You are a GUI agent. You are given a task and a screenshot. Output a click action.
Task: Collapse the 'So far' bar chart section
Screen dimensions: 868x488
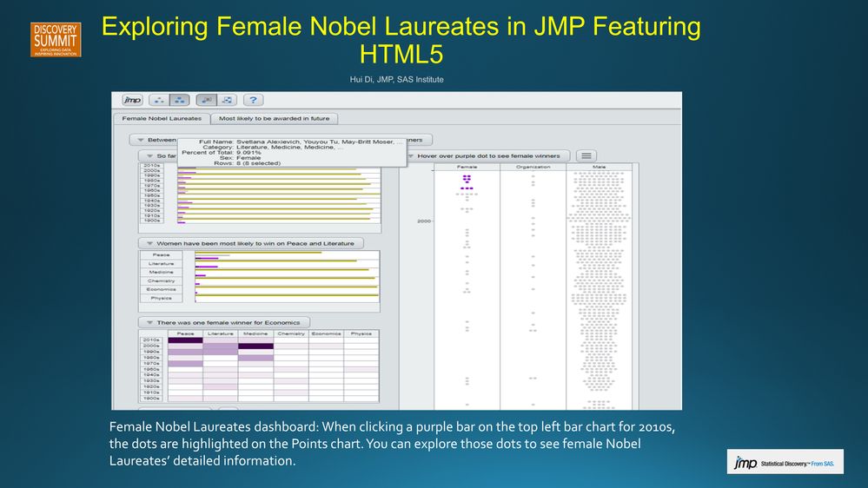(x=149, y=156)
